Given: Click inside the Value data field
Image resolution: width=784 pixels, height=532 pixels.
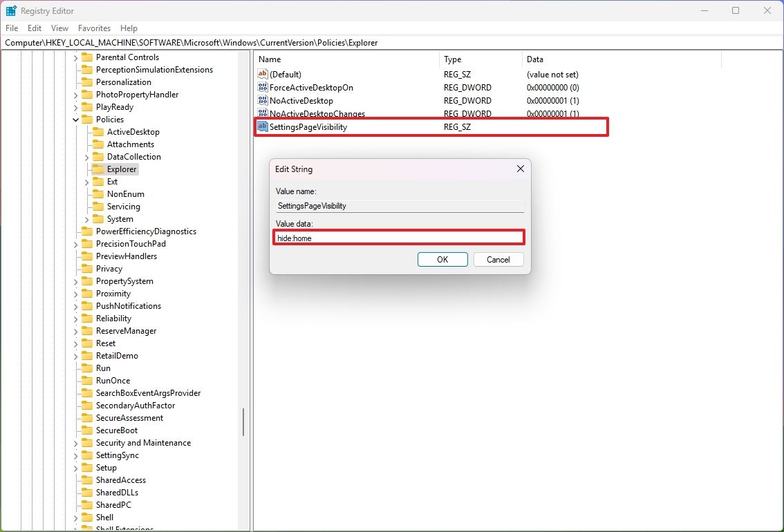Looking at the screenshot, I should (x=398, y=237).
